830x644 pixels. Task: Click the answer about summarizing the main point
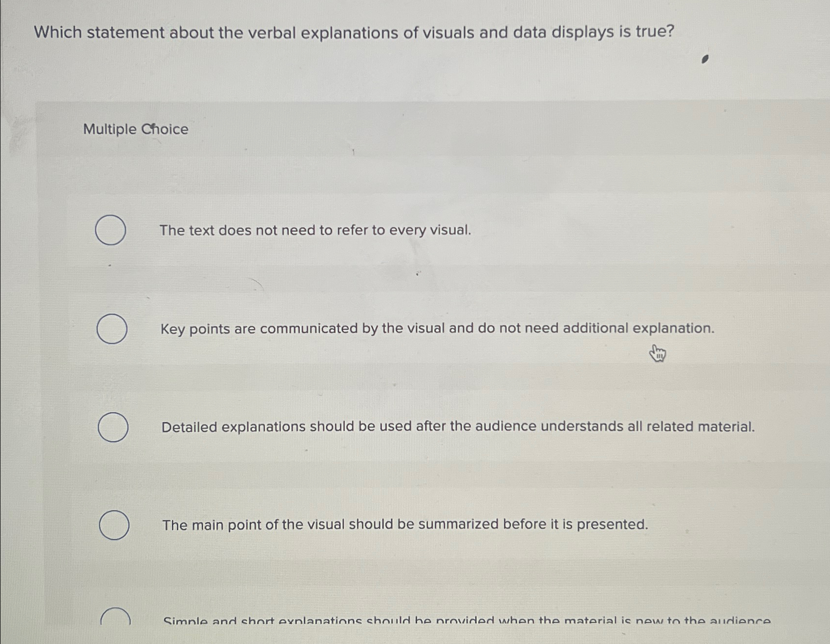(x=404, y=524)
